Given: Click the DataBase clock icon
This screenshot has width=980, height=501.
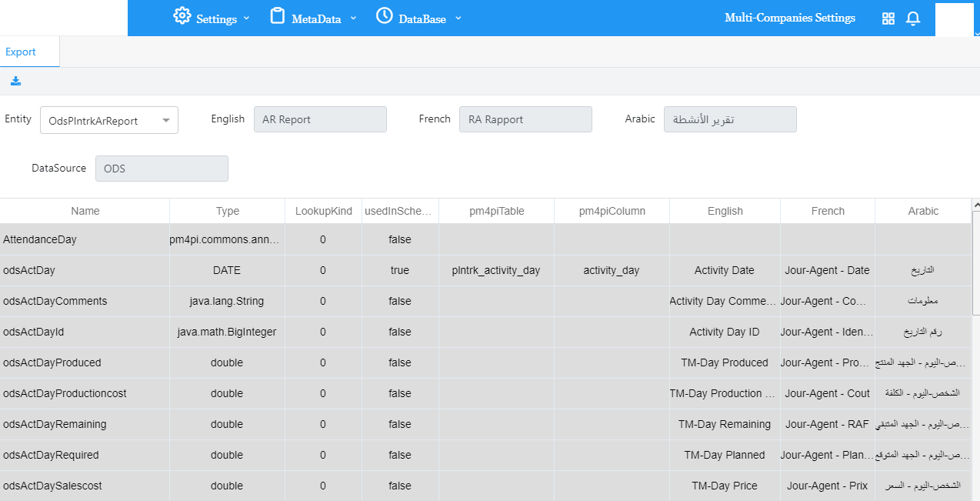Looking at the screenshot, I should point(384,16).
